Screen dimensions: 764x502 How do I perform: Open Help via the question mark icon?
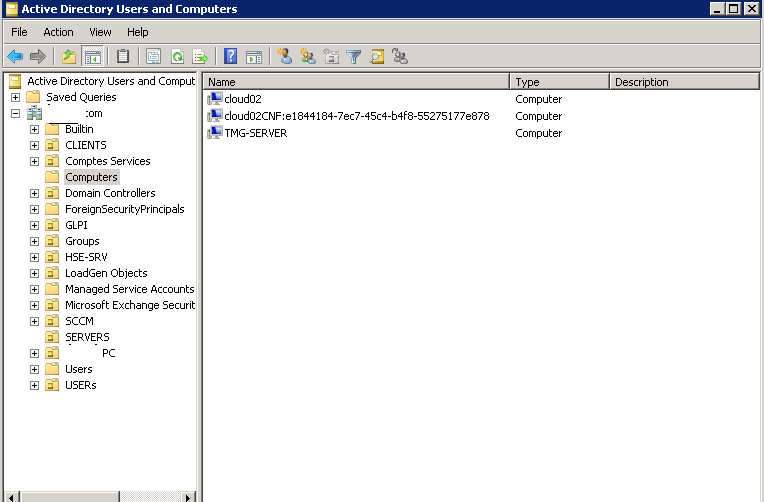231,57
